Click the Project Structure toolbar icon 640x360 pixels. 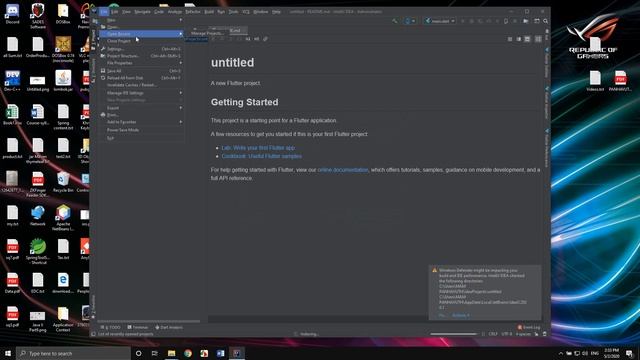pos(526,21)
